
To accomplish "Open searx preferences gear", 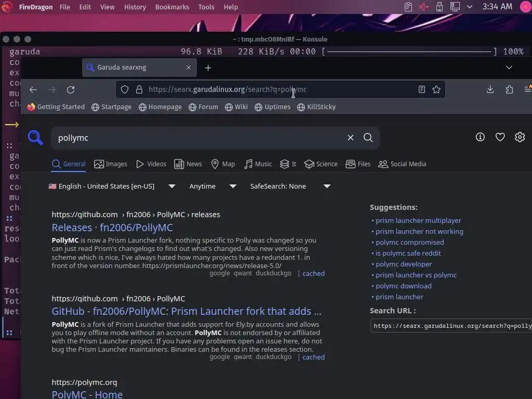I will 520,137.
